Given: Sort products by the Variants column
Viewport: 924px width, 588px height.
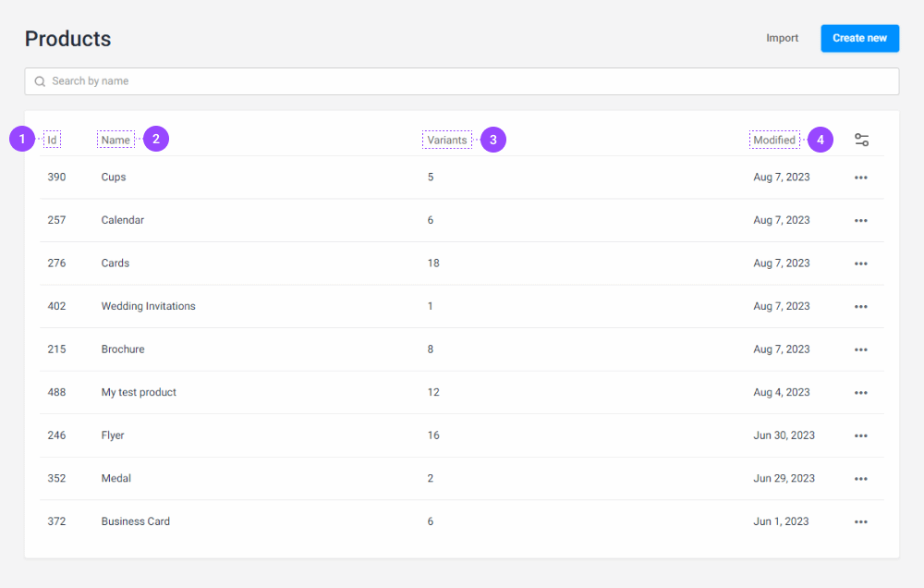Looking at the screenshot, I should click(446, 139).
